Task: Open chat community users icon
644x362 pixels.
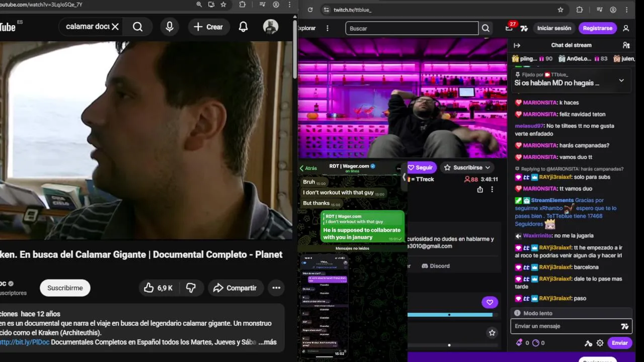Action: click(626, 45)
